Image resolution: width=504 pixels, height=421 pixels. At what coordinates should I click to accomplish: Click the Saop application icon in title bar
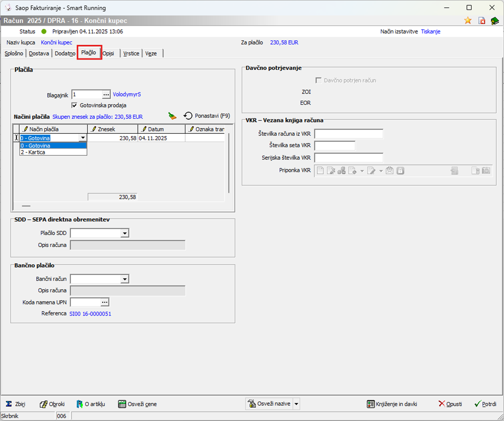point(8,7)
